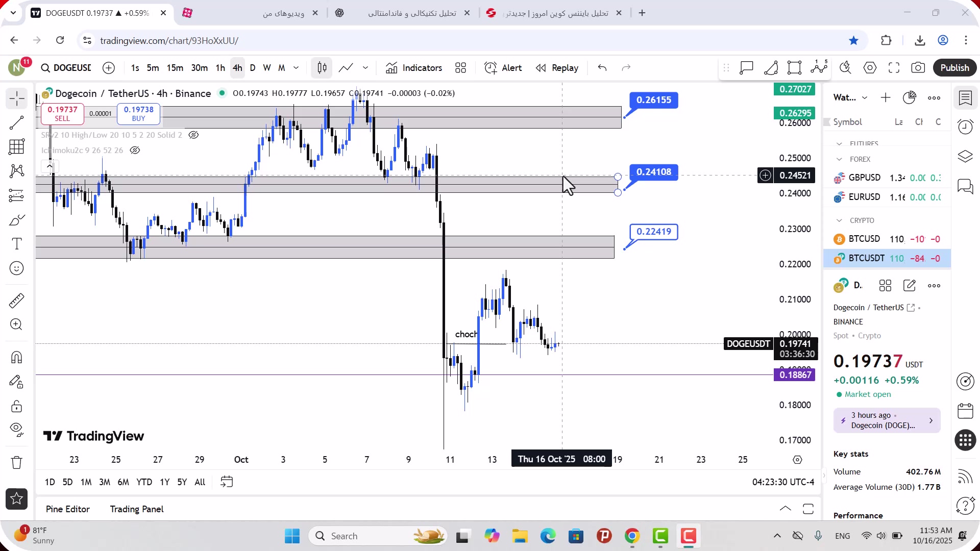
Task: Add symbol to watchlist
Action: point(886,97)
